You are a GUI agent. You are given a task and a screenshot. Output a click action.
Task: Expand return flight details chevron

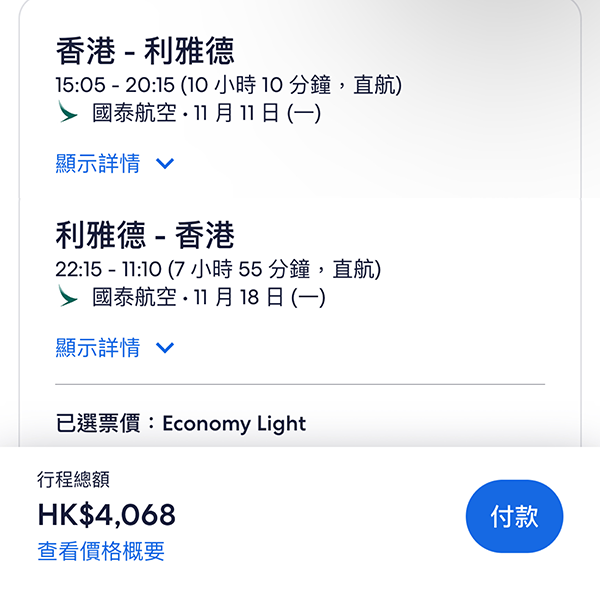point(165,348)
